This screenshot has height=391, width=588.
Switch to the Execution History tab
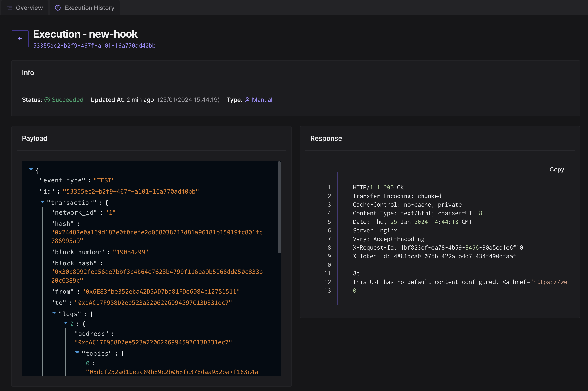pyautogui.click(x=85, y=8)
